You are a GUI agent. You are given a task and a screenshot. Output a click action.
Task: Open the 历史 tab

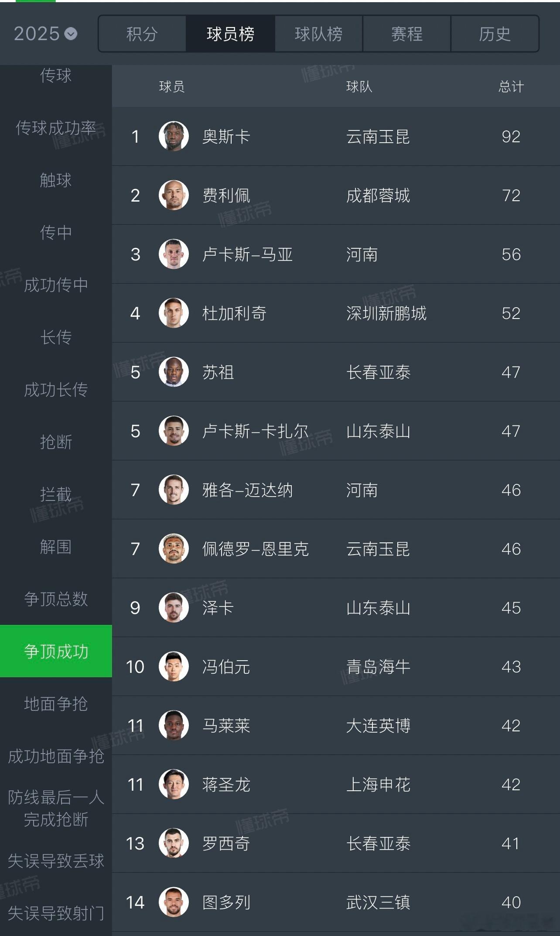(495, 34)
